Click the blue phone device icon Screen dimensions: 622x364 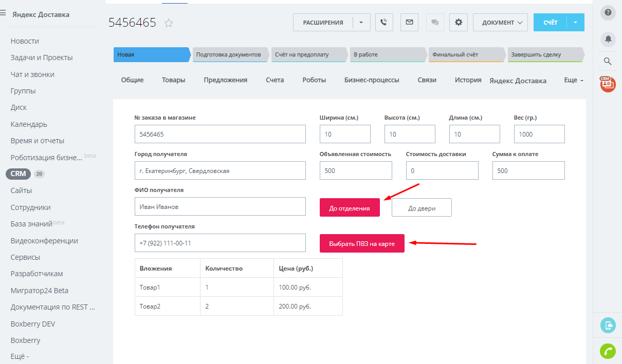click(x=608, y=325)
